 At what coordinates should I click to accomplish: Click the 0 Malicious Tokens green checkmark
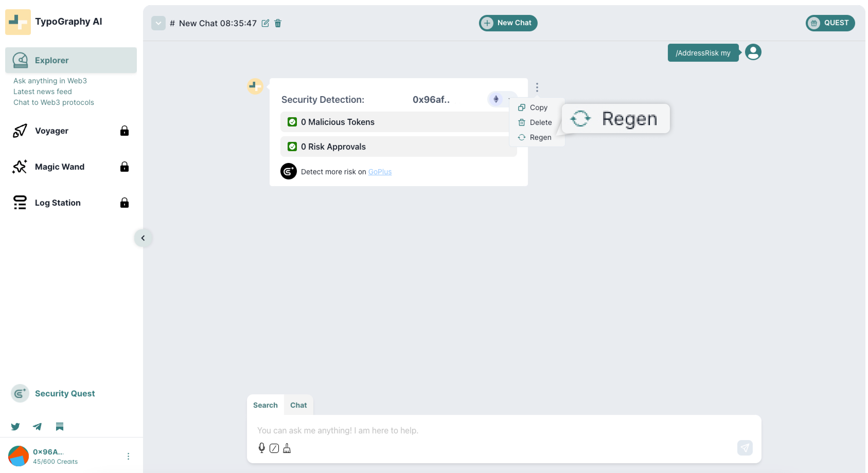pyautogui.click(x=292, y=122)
